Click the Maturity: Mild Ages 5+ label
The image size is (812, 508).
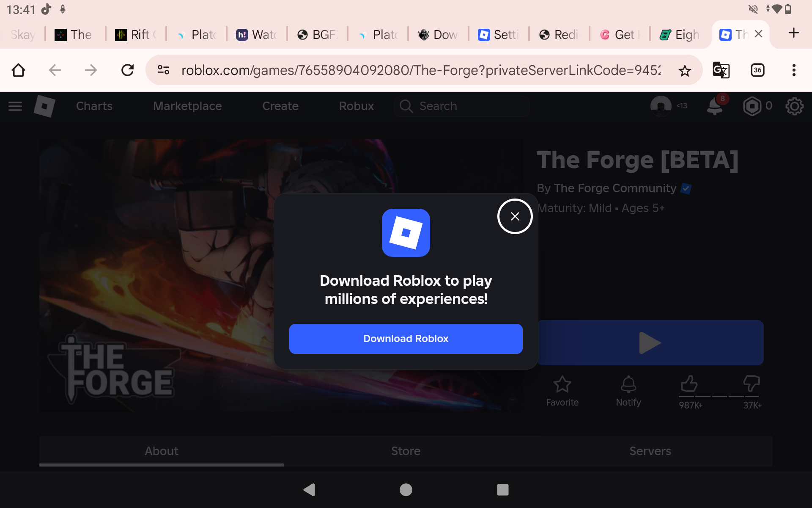(601, 208)
